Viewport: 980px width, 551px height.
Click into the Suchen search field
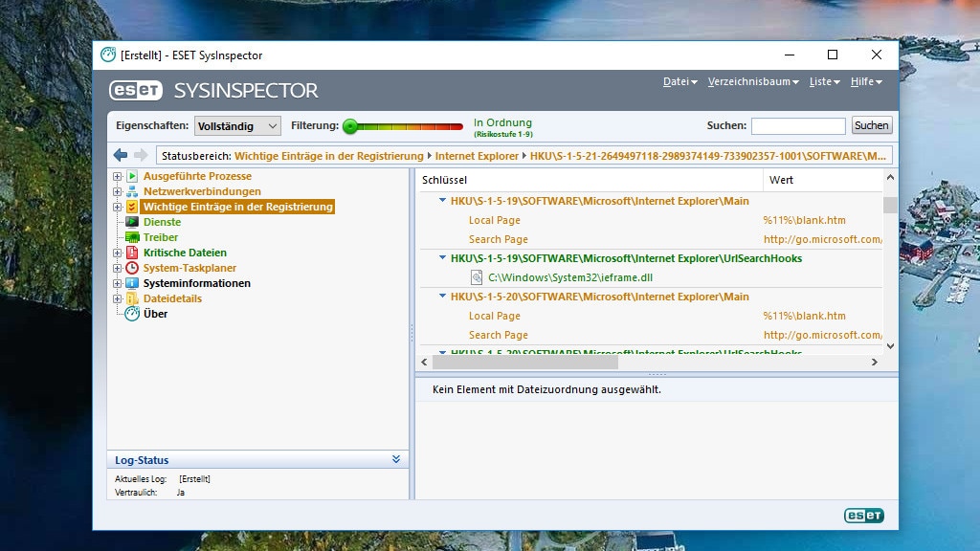coord(798,125)
